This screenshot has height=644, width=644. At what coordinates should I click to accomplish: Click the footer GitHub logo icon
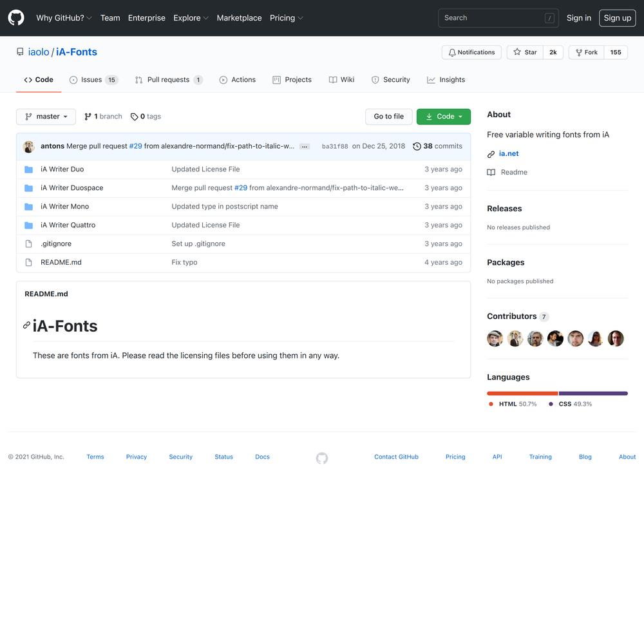[322, 457]
